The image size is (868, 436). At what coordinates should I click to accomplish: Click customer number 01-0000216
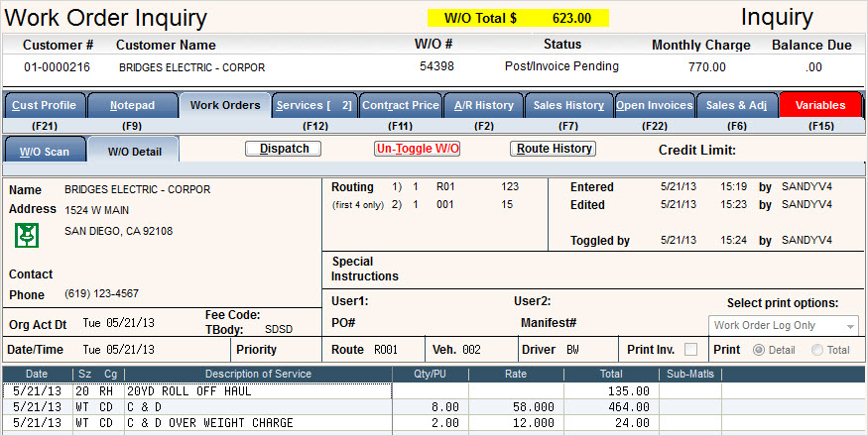57,67
